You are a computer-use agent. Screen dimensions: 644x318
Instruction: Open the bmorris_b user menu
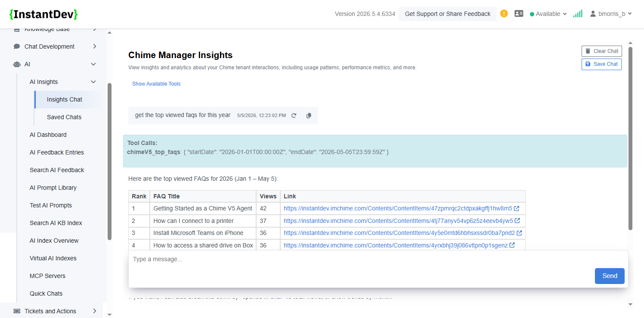(611, 14)
